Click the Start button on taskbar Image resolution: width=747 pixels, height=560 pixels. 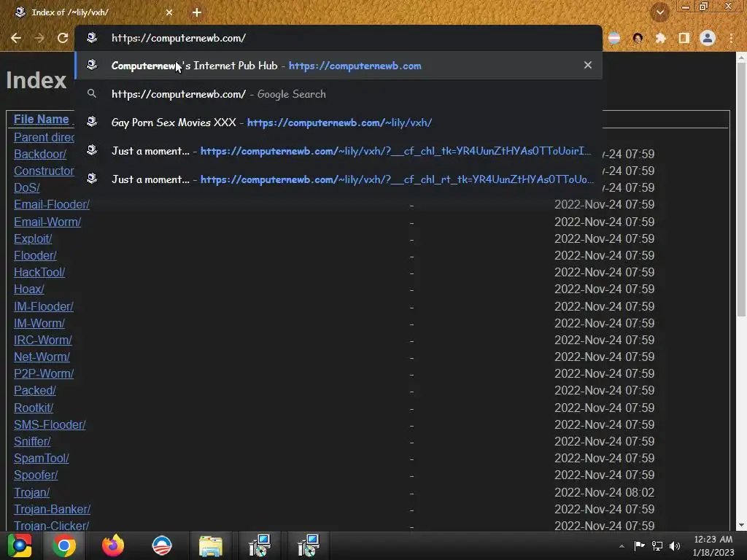tap(20, 545)
